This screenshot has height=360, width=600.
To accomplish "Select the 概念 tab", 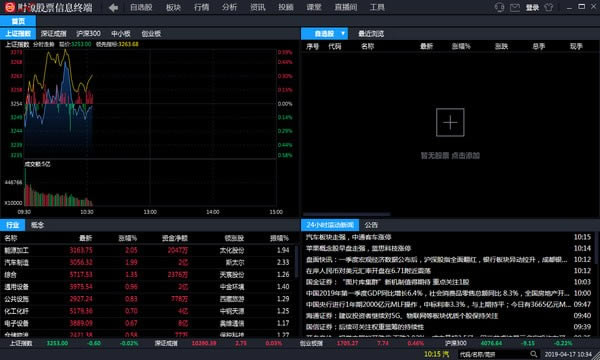I will click(37, 225).
